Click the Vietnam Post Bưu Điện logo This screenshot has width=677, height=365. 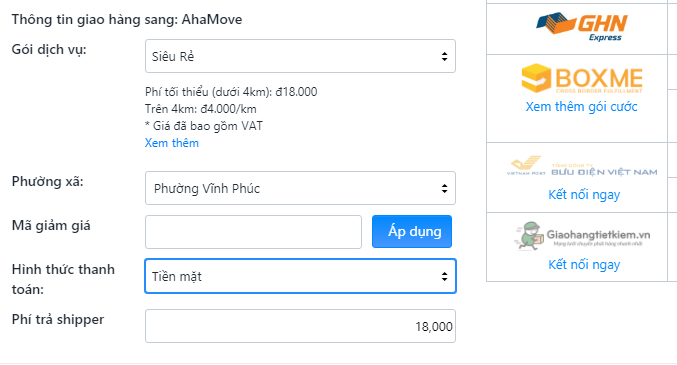[x=582, y=166]
